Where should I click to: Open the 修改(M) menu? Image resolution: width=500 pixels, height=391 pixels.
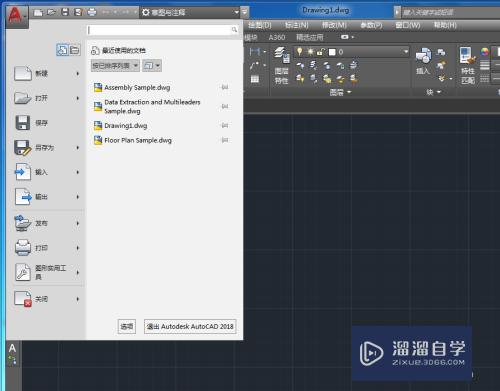(x=334, y=25)
